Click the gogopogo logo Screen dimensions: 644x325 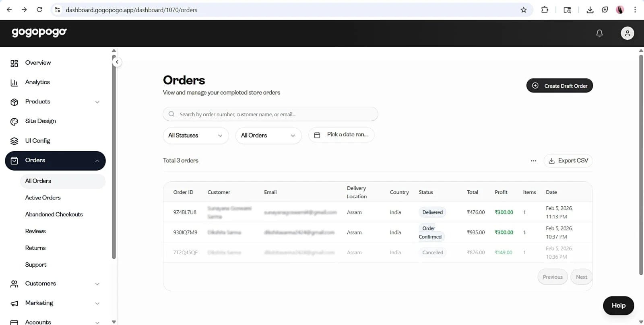39,33
